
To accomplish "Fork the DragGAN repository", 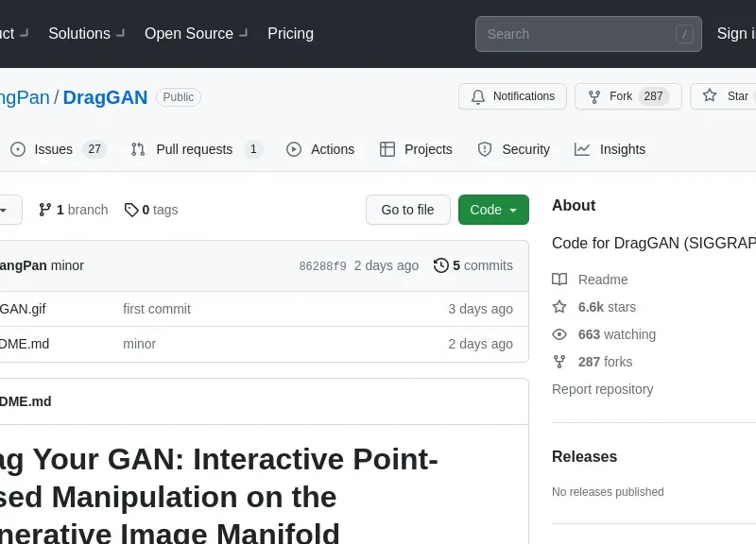I will pyautogui.click(x=627, y=96).
